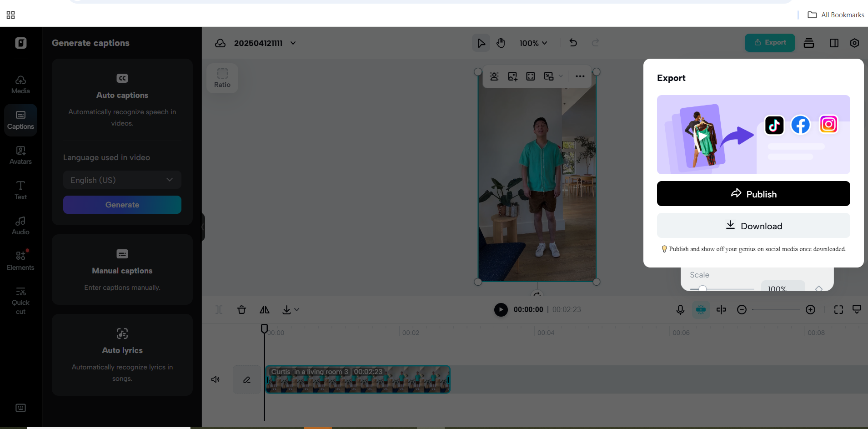
Task: Open the layers stack icon
Action: (809, 43)
